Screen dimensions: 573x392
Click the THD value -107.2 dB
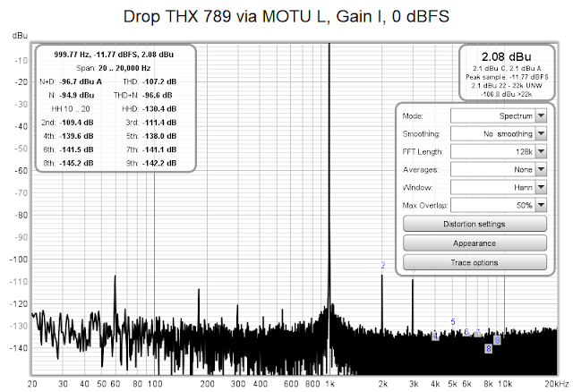pos(159,81)
